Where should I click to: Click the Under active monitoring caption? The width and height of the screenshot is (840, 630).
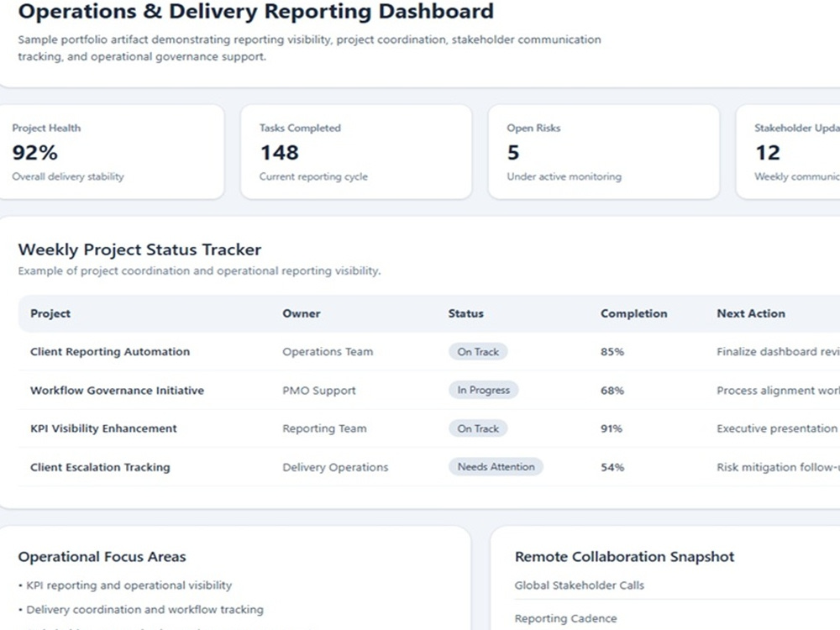click(x=564, y=176)
